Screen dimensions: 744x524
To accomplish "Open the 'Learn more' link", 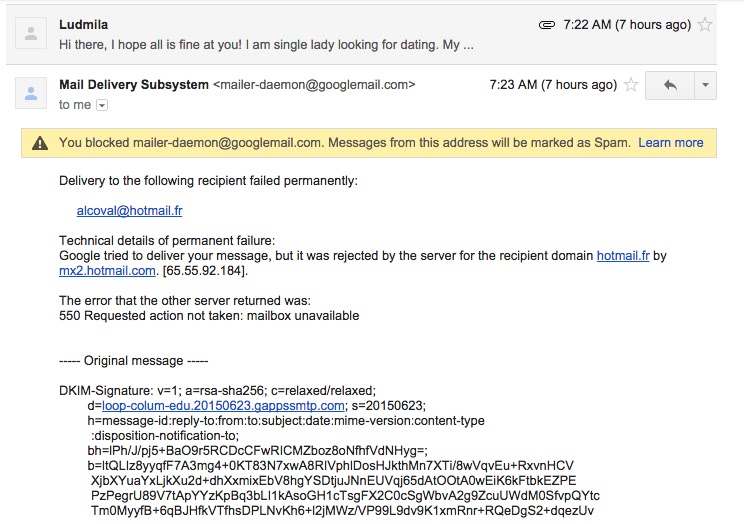I will 670,143.
